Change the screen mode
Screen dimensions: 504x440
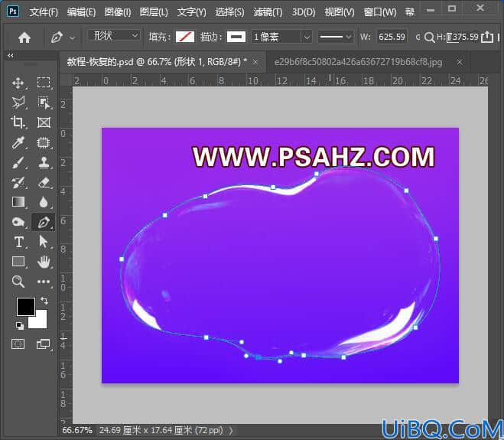tap(43, 344)
